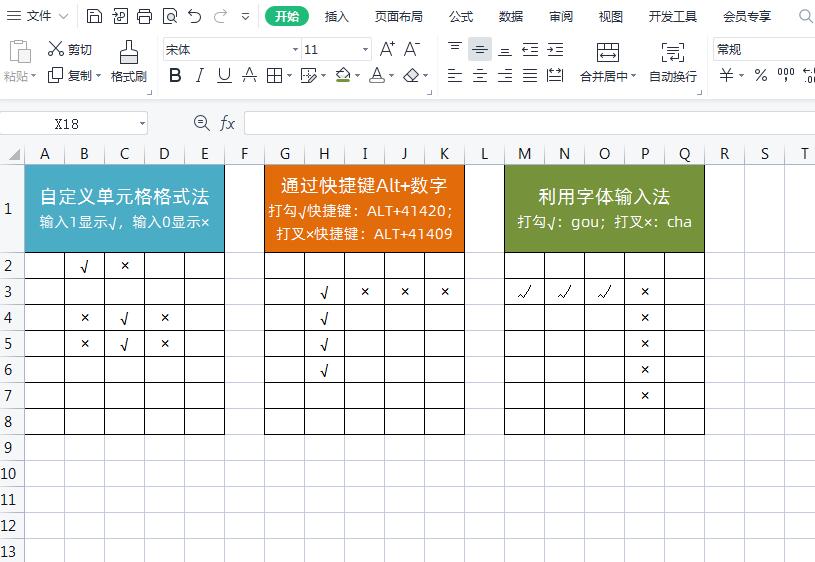815x562 pixels.
Task: Open the font size 11 dropdown
Action: pyautogui.click(x=365, y=49)
